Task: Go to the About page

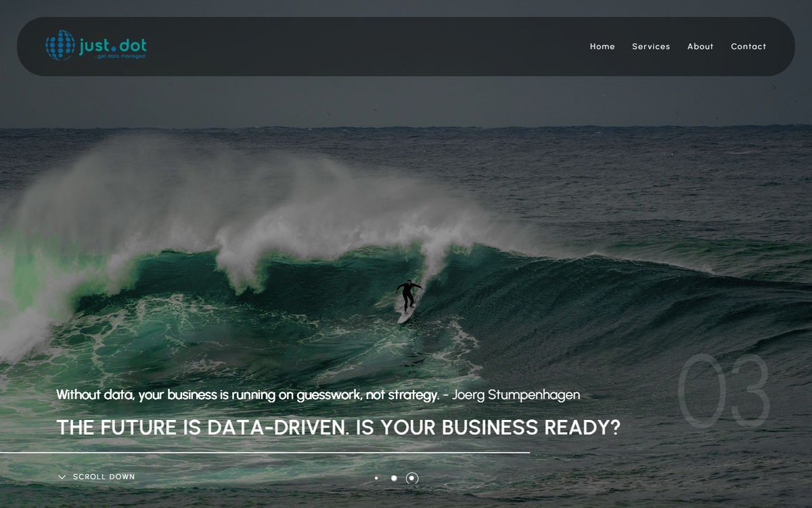Action: click(700, 47)
